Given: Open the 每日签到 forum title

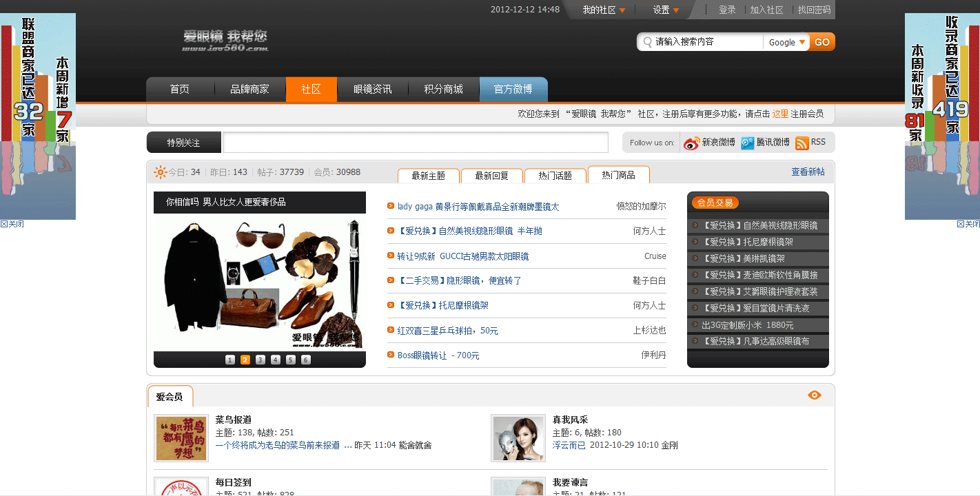Looking at the screenshot, I should tap(234, 482).
